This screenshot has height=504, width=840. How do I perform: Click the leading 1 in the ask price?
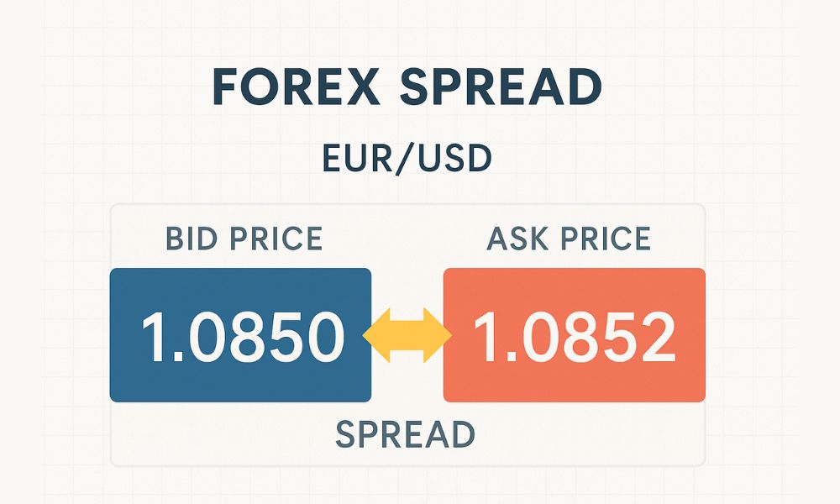pyautogui.click(x=486, y=336)
